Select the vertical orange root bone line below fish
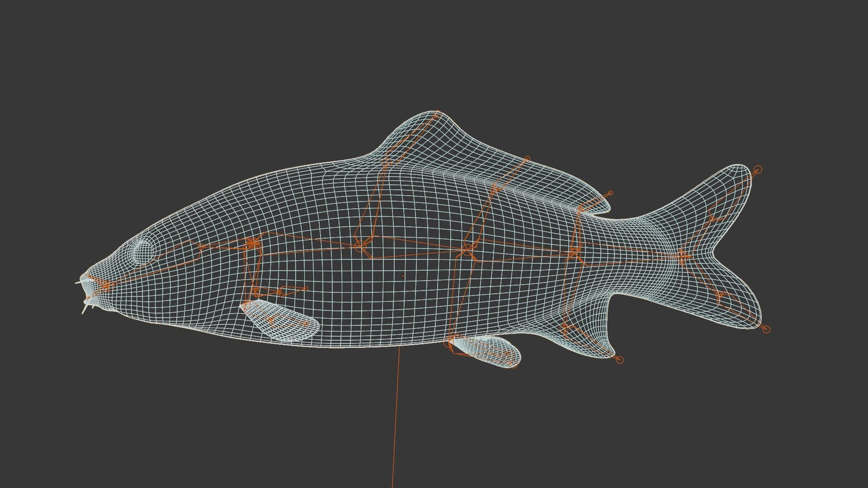Image resolution: width=868 pixels, height=488 pixels. (396, 418)
